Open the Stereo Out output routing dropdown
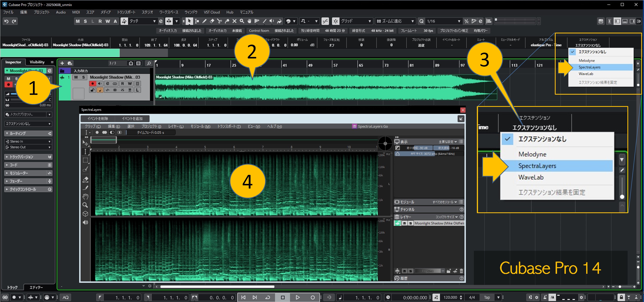Viewport: 644px width, 302px height. pos(28,147)
